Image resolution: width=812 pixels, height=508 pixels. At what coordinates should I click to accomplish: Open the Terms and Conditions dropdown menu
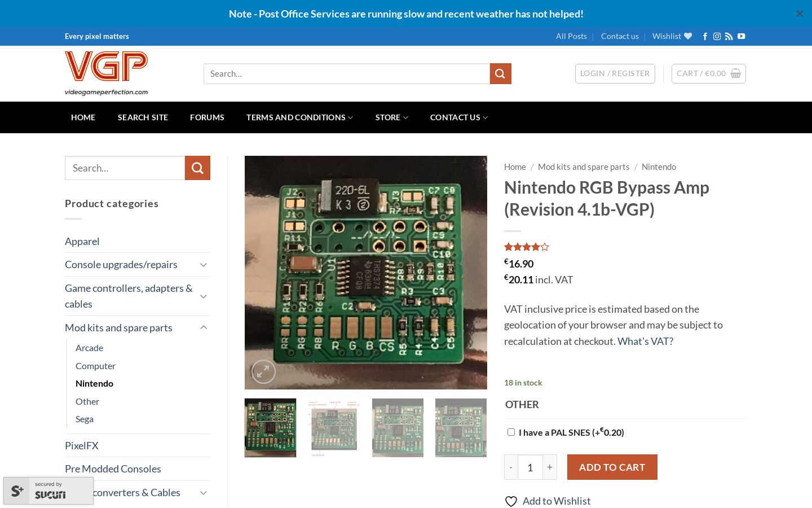299,117
